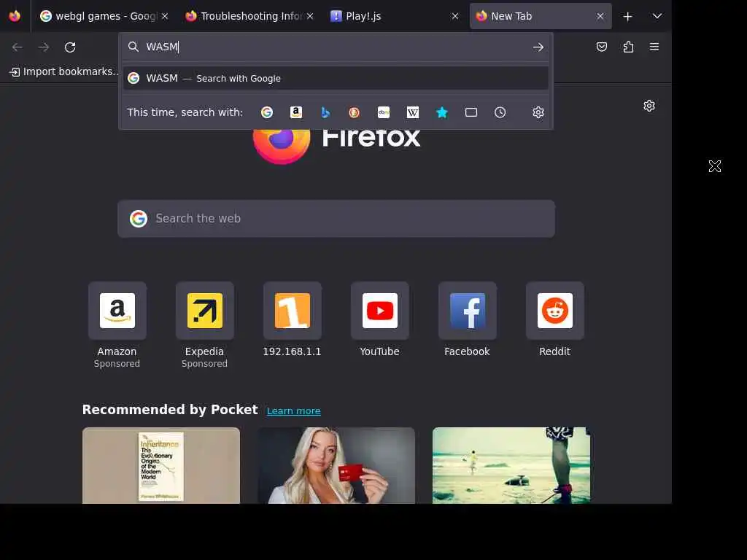Open the application hamburger menu
The image size is (747, 560).
(x=654, y=47)
